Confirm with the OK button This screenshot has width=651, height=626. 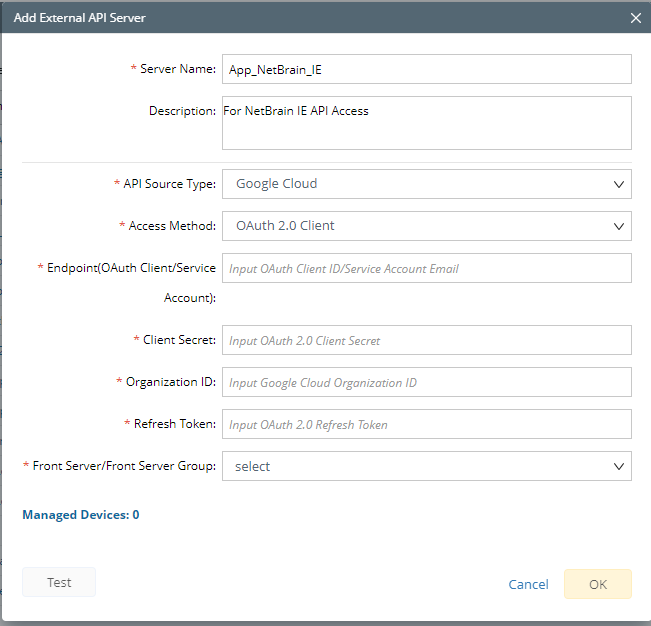tap(597, 584)
